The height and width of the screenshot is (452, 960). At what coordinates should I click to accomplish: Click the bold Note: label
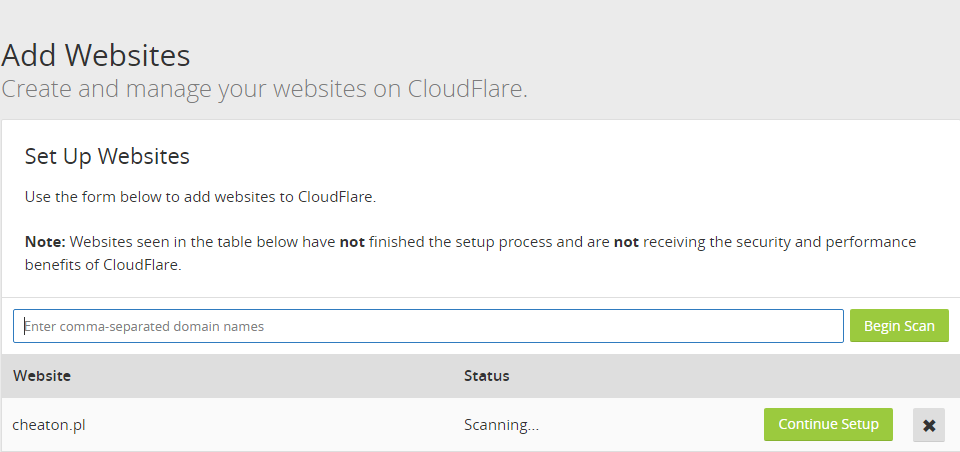click(45, 242)
